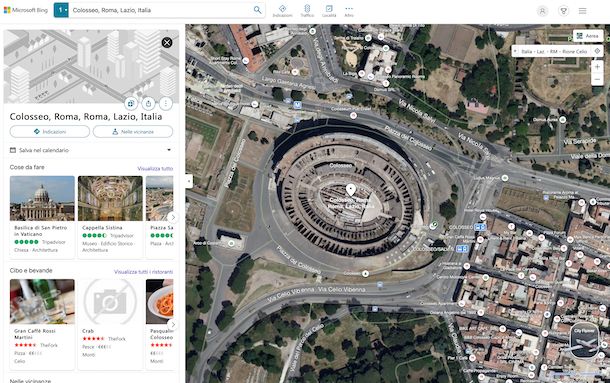
Task: Collapse the side panel with the handle
Action: point(189,181)
